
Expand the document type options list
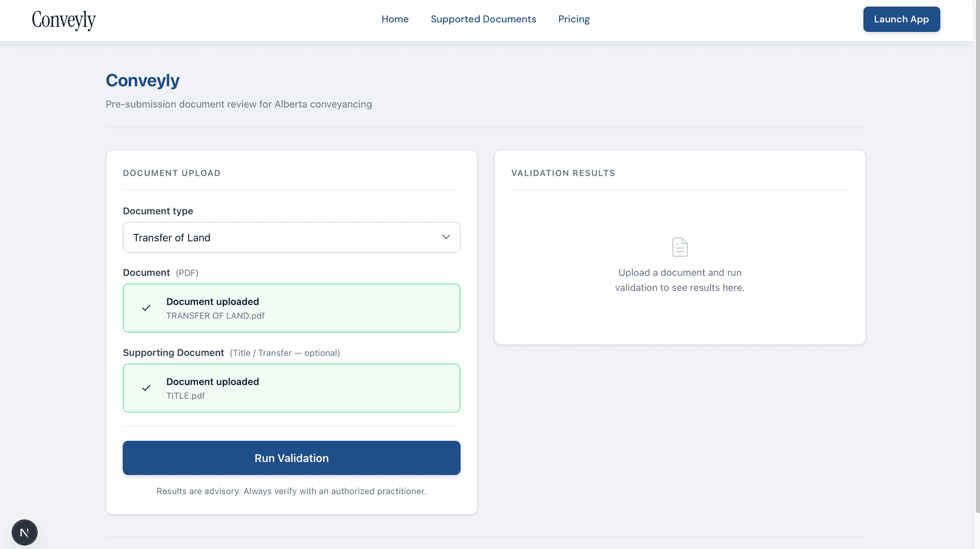tap(291, 237)
